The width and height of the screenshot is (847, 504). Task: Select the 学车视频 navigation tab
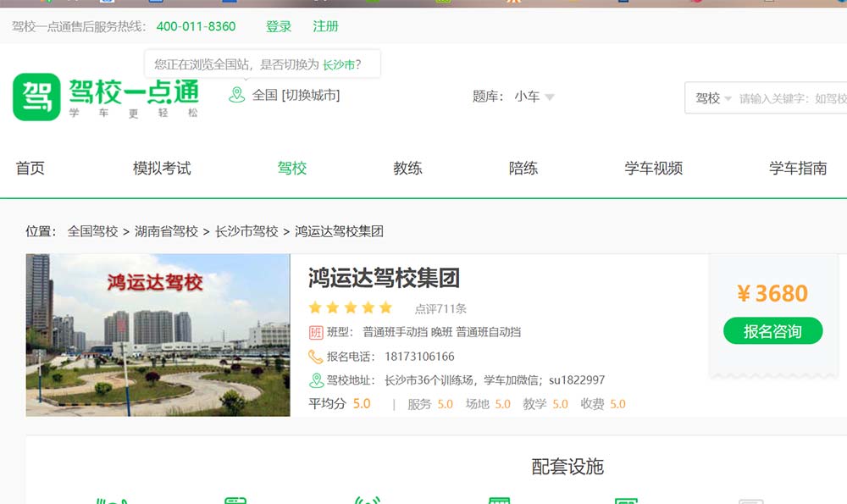653,169
